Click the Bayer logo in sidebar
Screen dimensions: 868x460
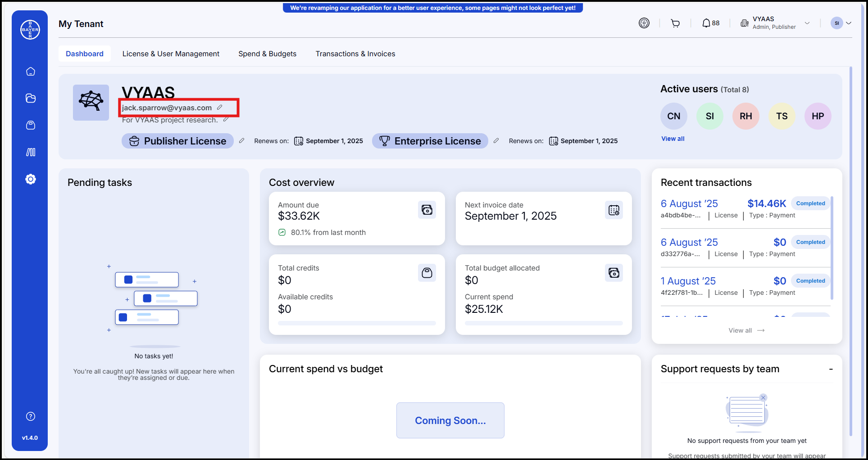click(30, 30)
